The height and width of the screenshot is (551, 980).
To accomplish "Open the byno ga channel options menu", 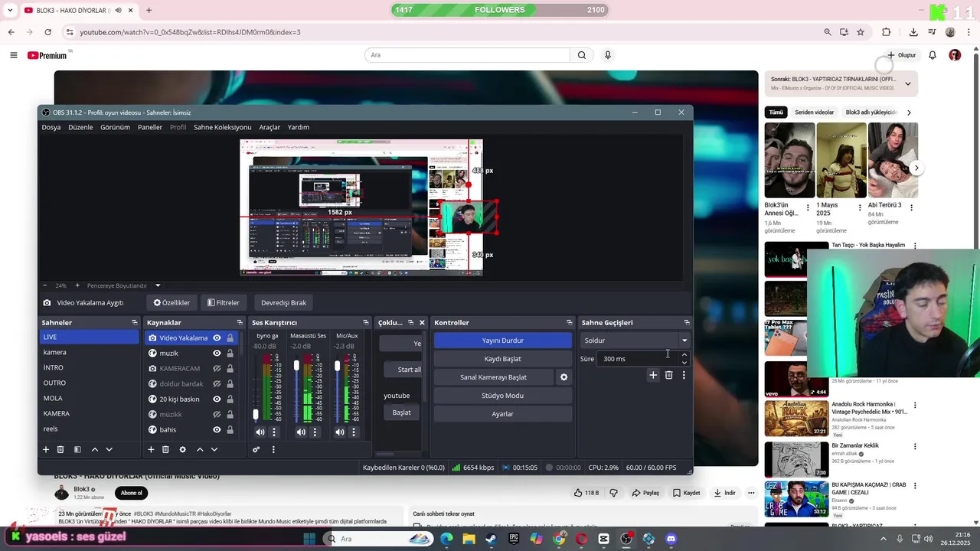I will pos(274,432).
